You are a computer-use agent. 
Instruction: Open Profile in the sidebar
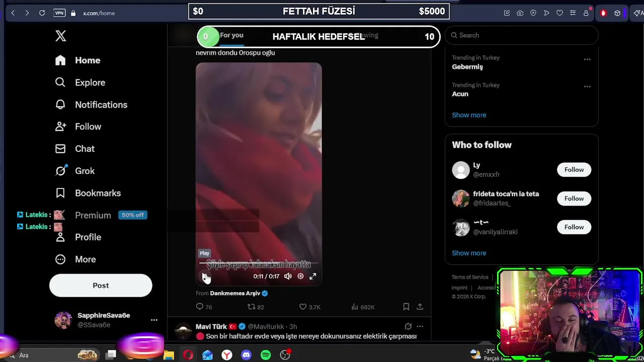(x=78, y=237)
